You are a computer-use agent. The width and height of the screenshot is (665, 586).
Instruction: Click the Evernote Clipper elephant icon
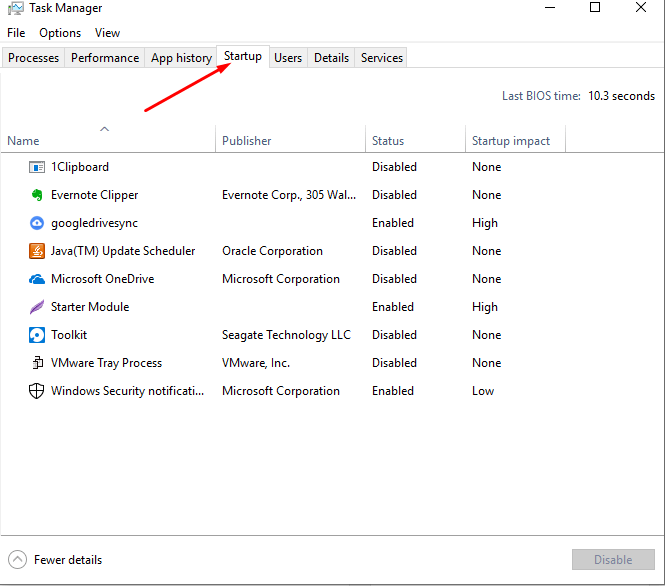pyautogui.click(x=37, y=195)
